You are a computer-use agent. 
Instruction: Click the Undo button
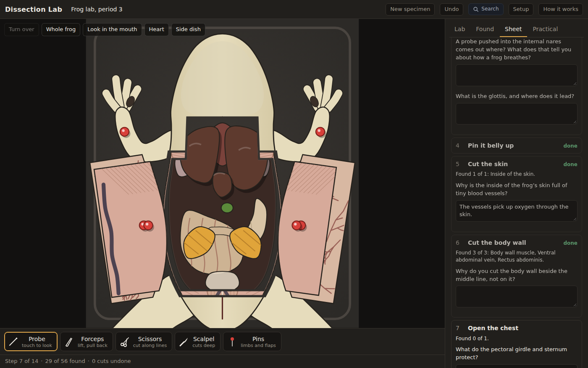(451, 9)
